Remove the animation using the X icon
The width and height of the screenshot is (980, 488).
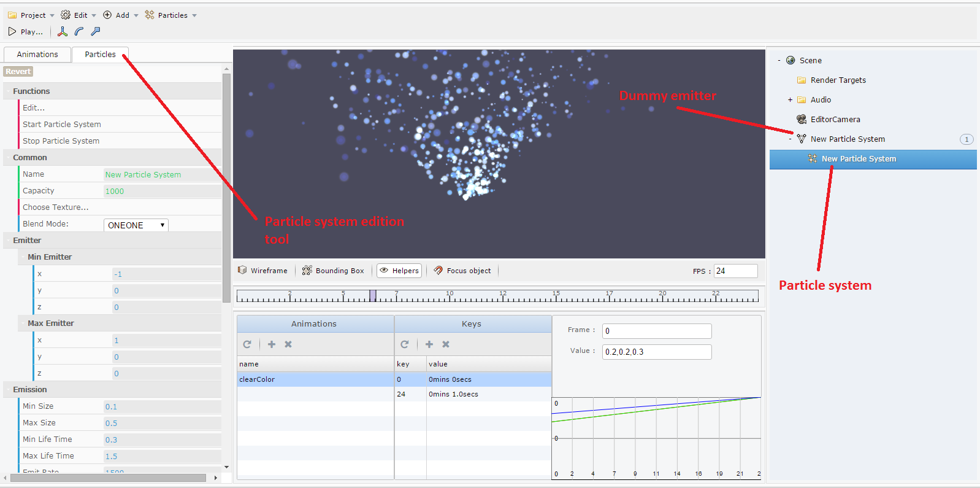point(288,344)
